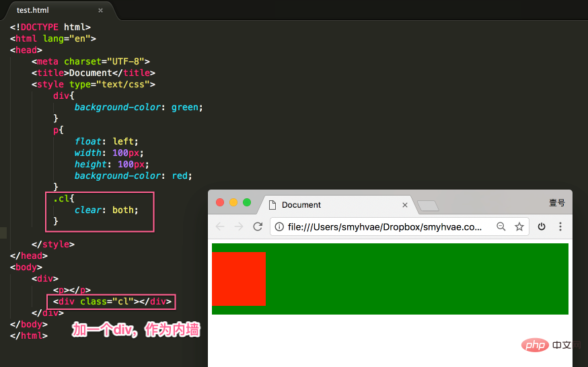This screenshot has height=367, width=588.
Task: Reload the Document page
Action: [258, 227]
